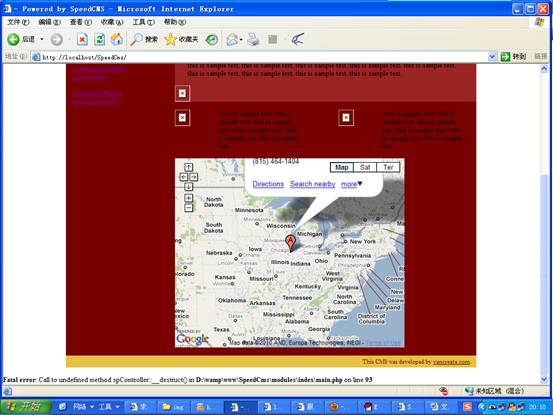This screenshot has width=553, height=415.
Task: Open the 文件 (File) menu
Action: point(18,22)
